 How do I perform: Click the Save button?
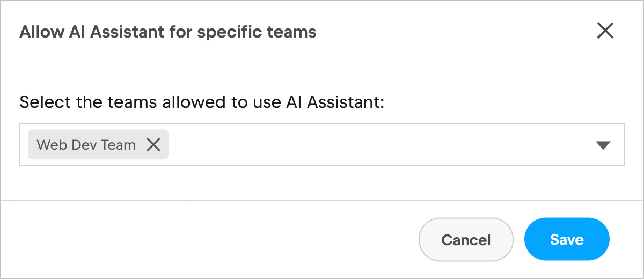click(x=567, y=239)
